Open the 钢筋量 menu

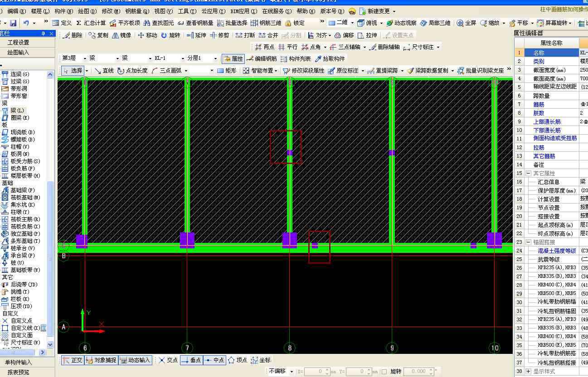[137, 11]
